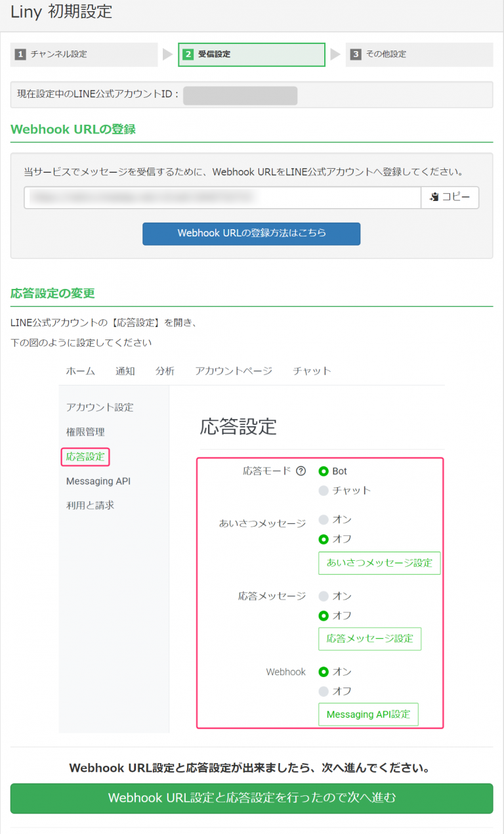The height and width of the screenshot is (834, 504).
Task: Open the 通知 tab
Action: pos(125,371)
